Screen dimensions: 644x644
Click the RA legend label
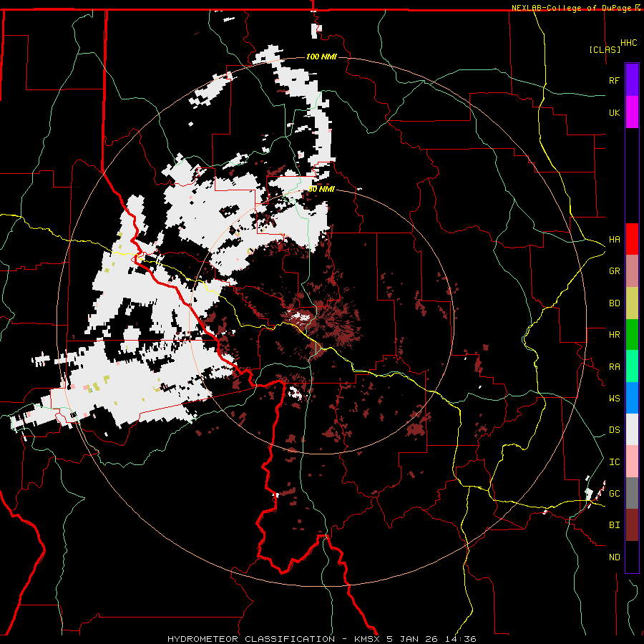click(614, 367)
